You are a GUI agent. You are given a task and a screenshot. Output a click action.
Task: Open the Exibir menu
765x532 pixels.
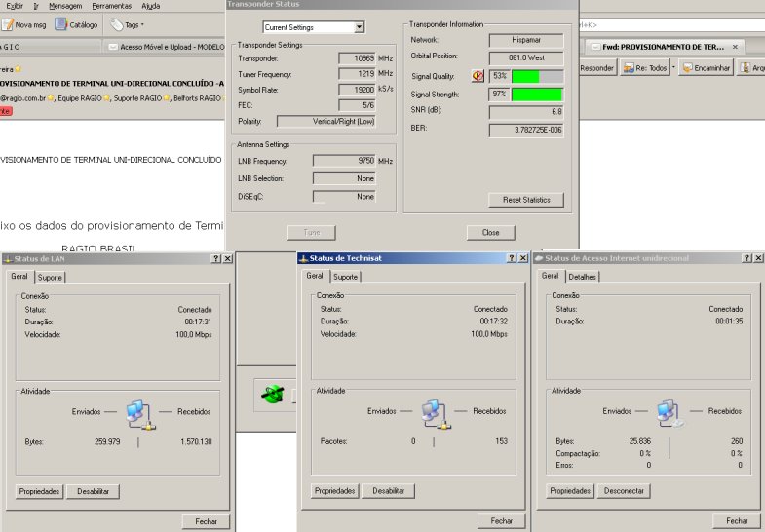(x=15, y=6)
